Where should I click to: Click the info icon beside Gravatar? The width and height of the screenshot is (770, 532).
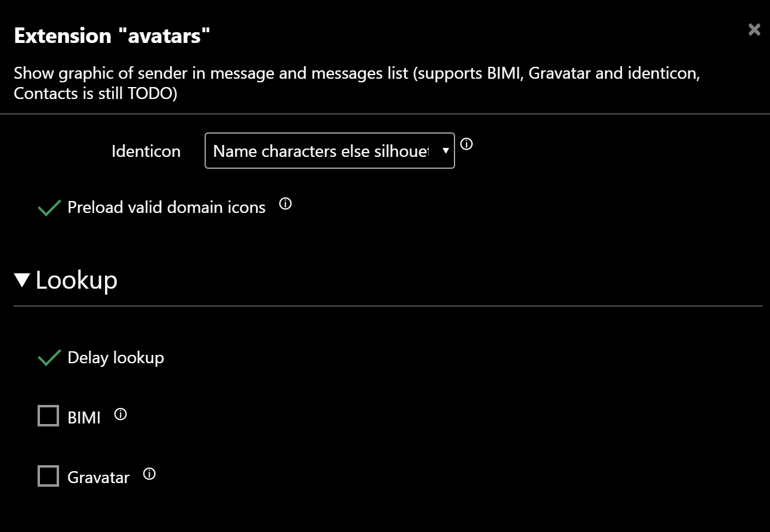(x=150, y=474)
